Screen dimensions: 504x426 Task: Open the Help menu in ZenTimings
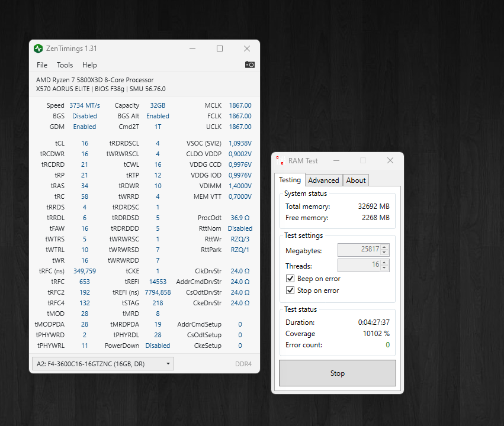[x=89, y=65]
